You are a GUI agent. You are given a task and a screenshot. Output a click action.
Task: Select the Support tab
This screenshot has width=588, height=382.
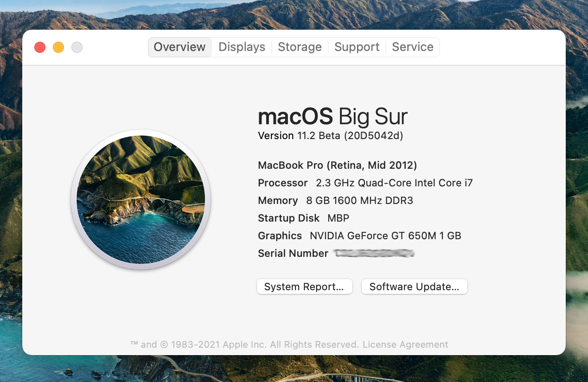point(357,47)
